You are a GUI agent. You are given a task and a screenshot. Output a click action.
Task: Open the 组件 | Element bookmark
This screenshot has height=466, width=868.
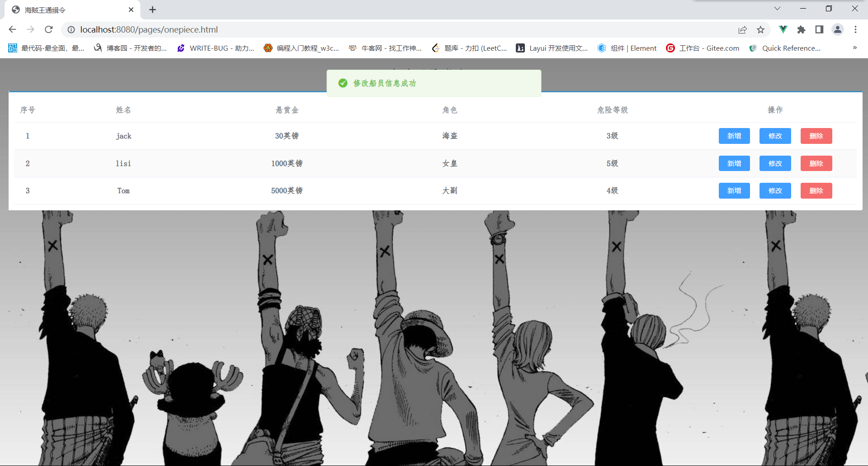click(x=627, y=48)
